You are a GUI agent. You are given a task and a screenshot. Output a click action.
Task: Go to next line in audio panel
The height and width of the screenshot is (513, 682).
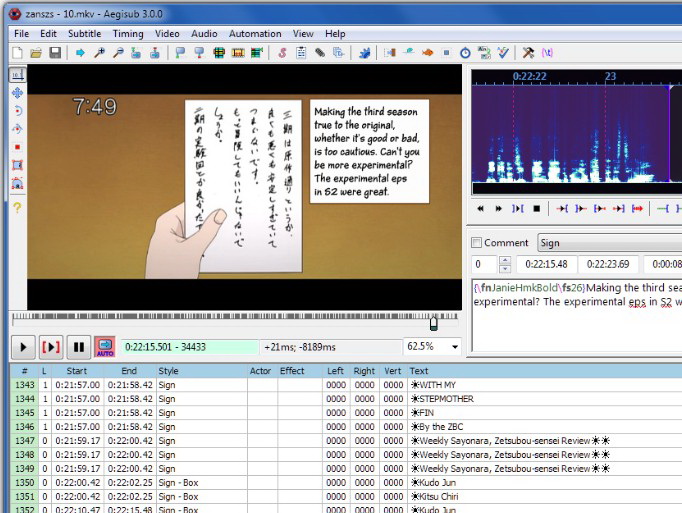[x=498, y=209]
